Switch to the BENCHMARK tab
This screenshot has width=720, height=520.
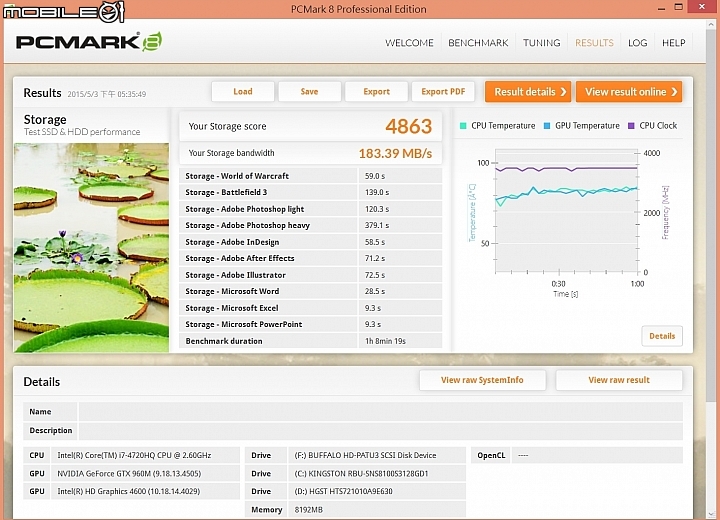478,43
